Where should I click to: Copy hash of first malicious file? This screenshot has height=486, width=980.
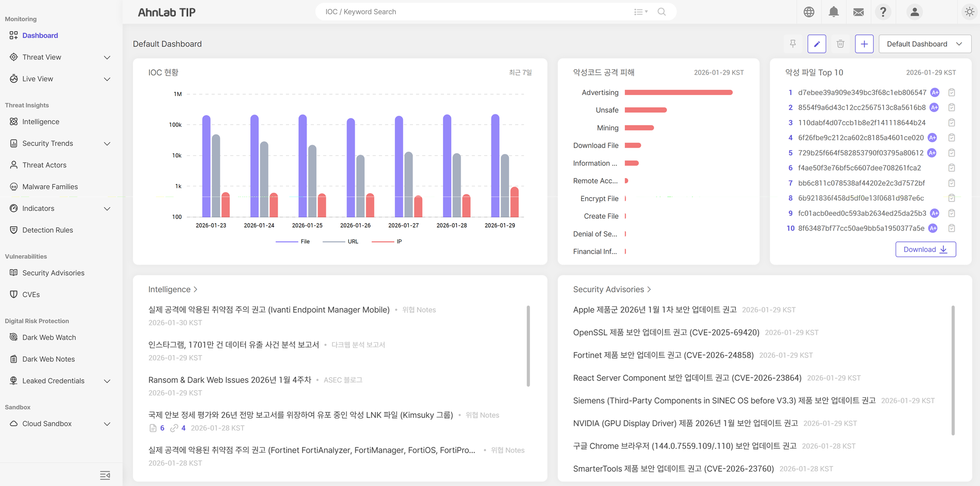952,93
